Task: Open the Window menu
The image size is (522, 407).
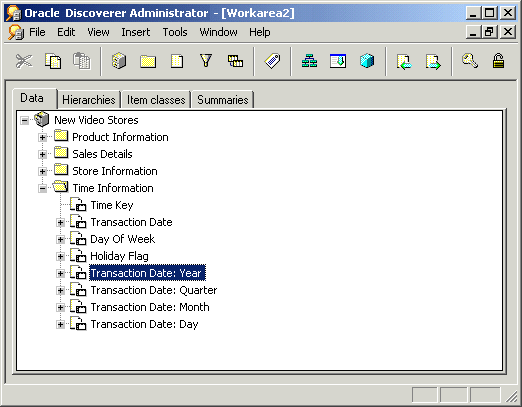Action: (x=218, y=32)
